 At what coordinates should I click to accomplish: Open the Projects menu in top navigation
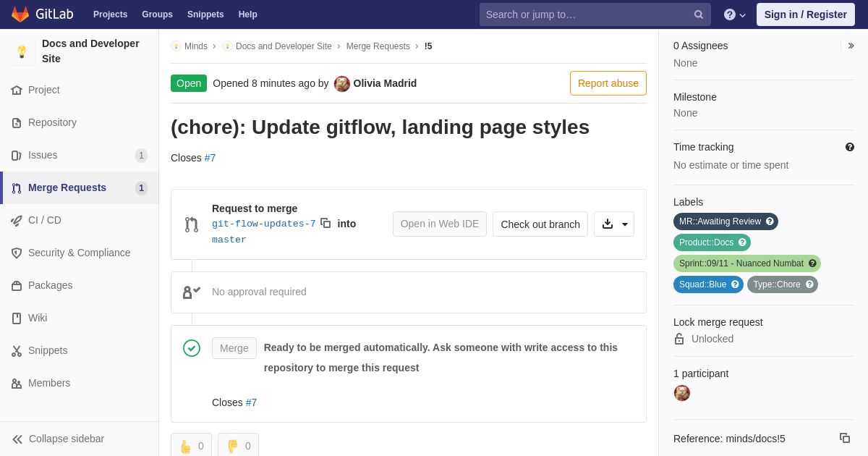(110, 14)
